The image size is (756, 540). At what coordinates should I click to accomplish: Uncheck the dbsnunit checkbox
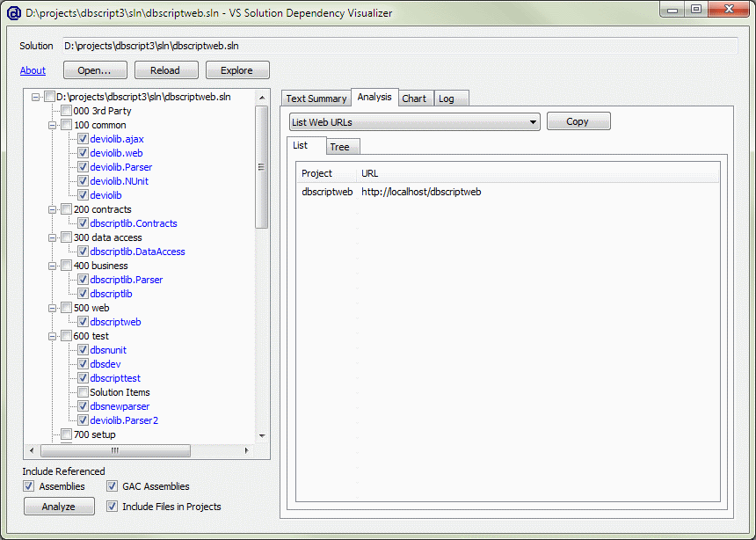pyautogui.click(x=83, y=350)
